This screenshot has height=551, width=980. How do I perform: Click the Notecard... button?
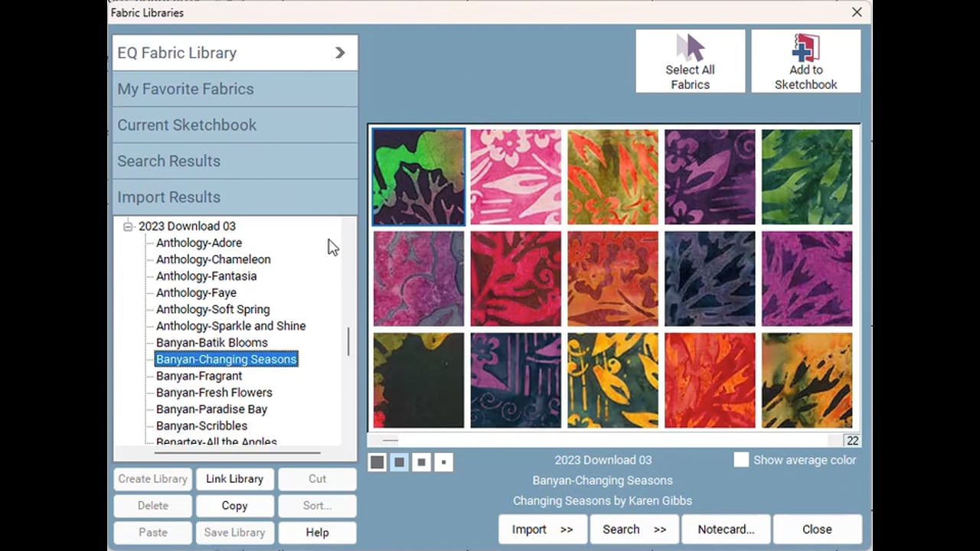click(x=726, y=530)
